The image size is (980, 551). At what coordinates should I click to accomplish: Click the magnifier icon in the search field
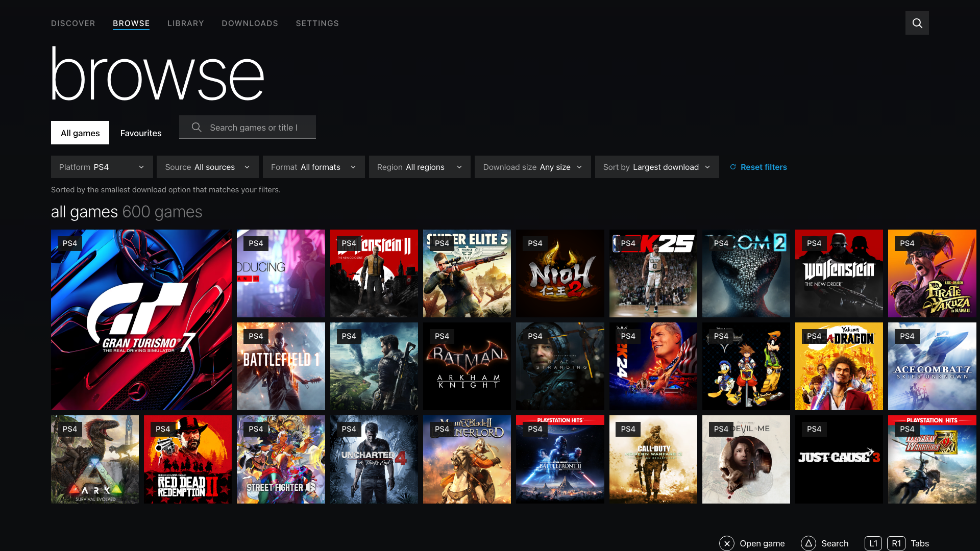[x=197, y=127]
